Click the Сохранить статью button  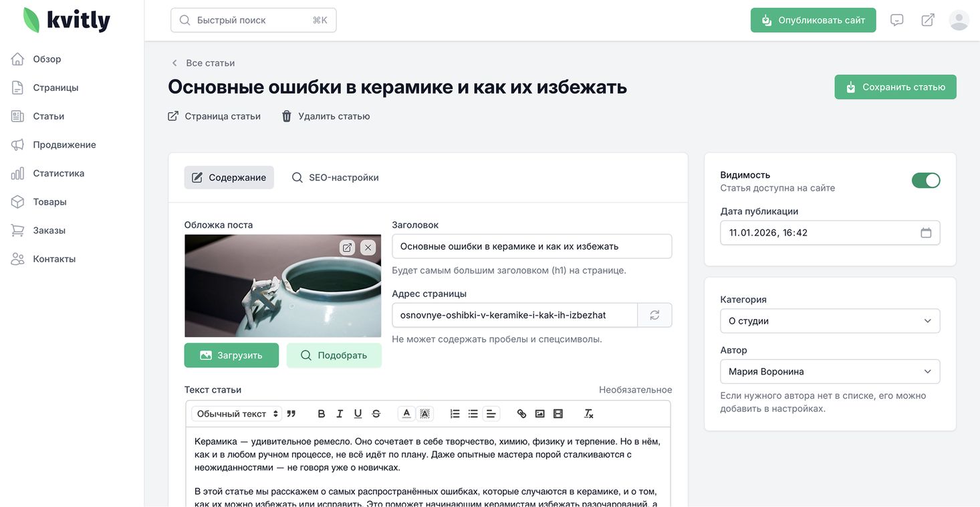pyautogui.click(x=895, y=87)
